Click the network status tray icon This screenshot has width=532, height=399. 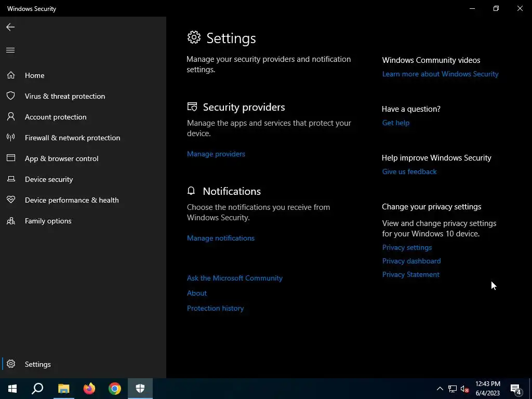point(453,389)
